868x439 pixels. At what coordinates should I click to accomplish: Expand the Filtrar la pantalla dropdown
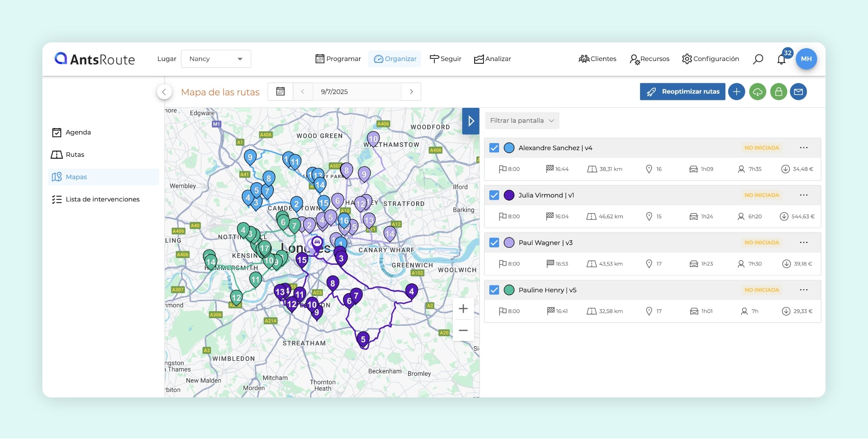tap(522, 121)
